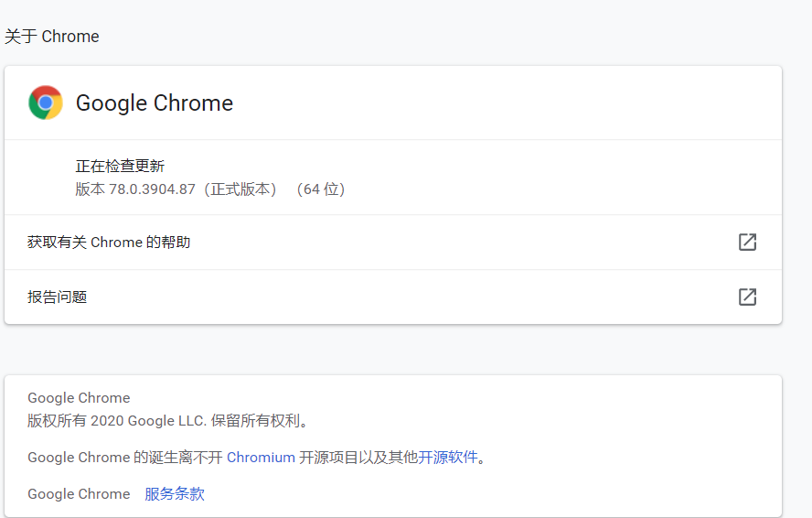This screenshot has width=812, height=518.
Task: Open external link icon for Chrome help
Action: [747, 243]
